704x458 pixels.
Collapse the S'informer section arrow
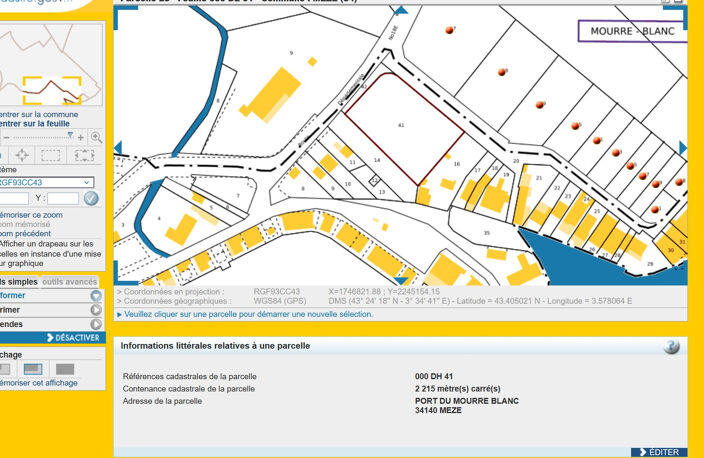[x=96, y=295]
